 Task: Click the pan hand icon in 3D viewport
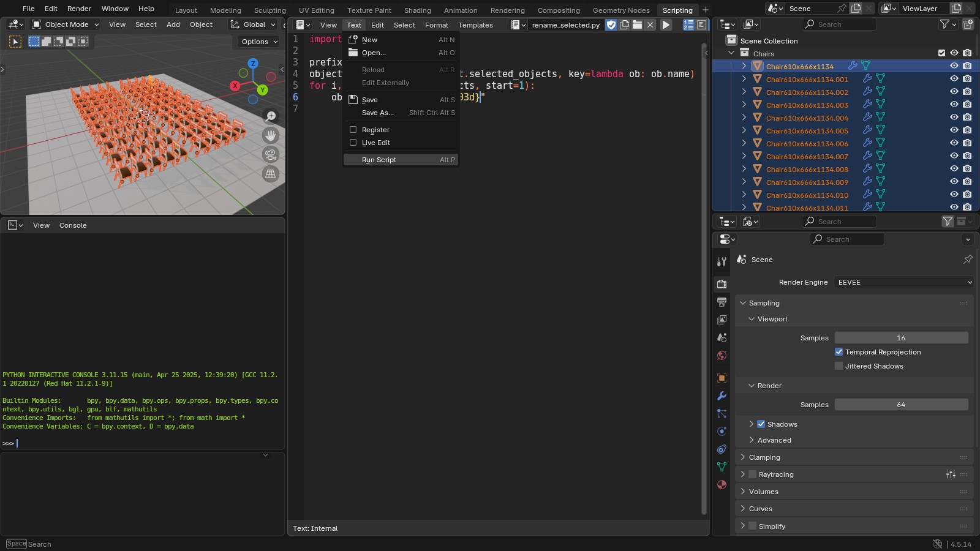tap(270, 135)
